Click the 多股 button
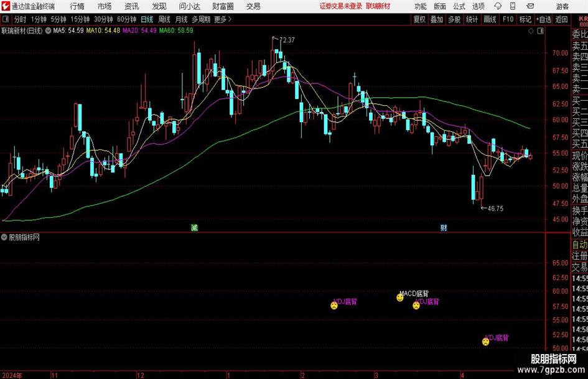 454,19
